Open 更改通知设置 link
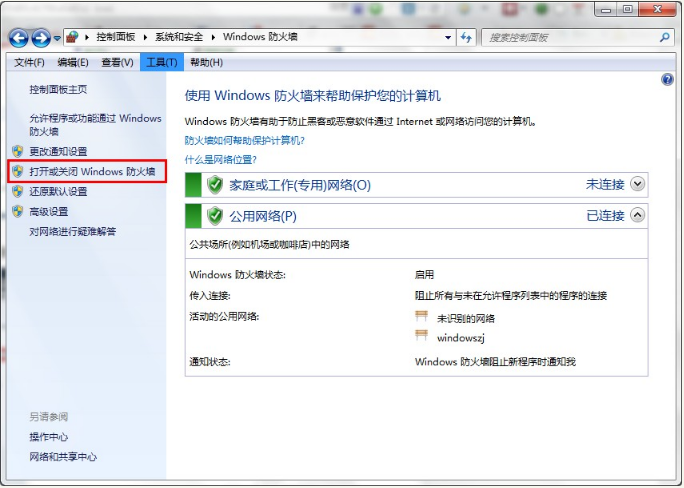 (58, 151)
